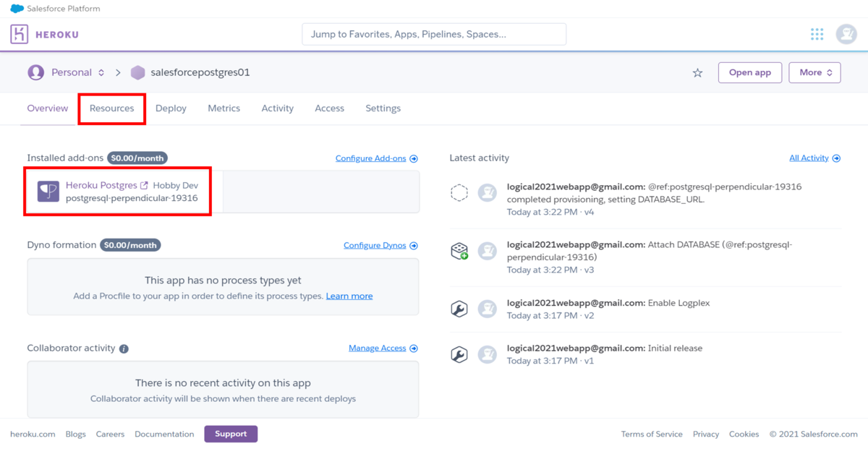Click the arrow icon next to Manage Access
Screen dimensions: 868x449
[x=414, y=348]
